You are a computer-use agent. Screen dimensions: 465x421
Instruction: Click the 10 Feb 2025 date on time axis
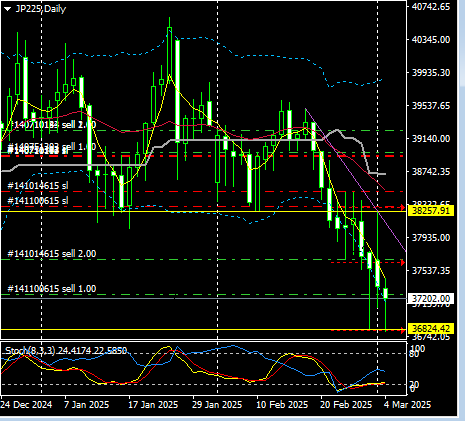tap(282, 405)
